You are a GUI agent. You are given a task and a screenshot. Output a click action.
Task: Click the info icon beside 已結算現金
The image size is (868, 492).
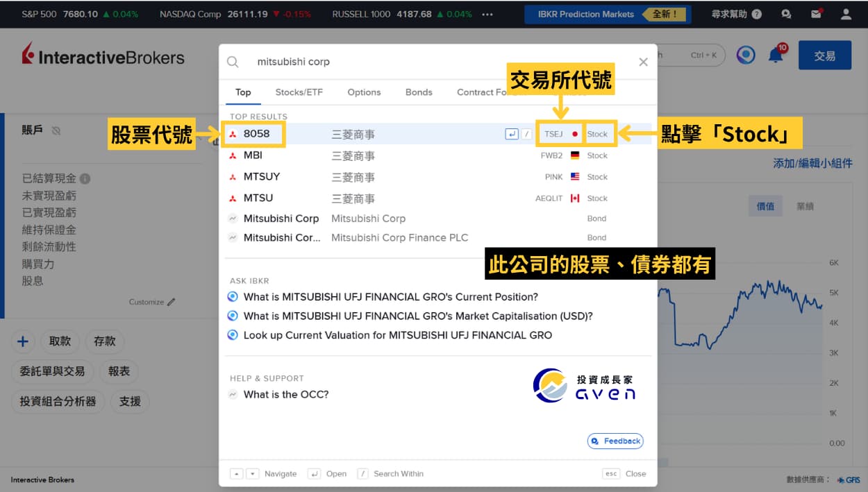85,178
